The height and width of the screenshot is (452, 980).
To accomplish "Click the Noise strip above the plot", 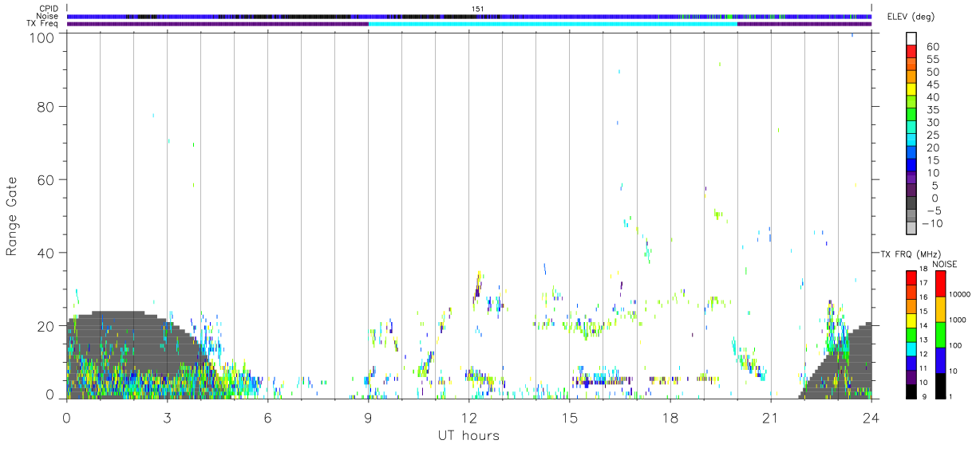I will click(469, 16).
